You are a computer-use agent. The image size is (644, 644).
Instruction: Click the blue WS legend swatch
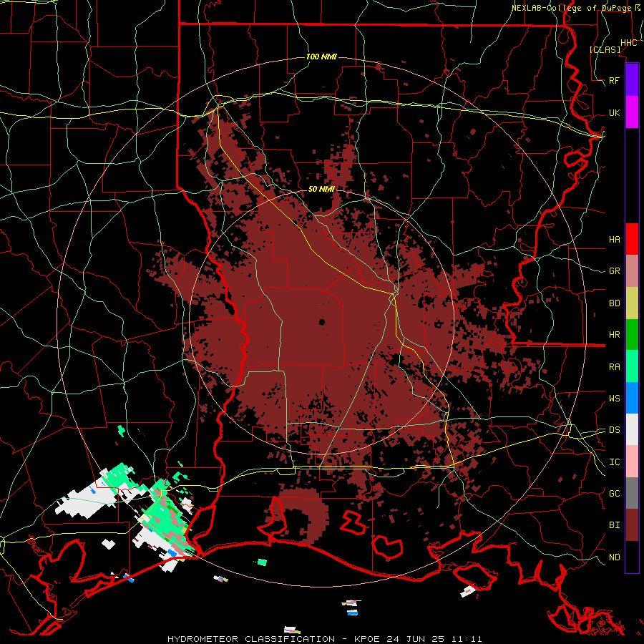pyautogui.click(x=632, y=398)
